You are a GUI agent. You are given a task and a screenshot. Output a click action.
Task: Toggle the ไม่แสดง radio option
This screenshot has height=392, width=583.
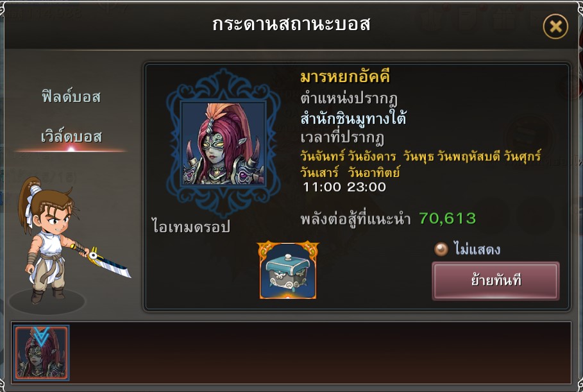[441, 249]
